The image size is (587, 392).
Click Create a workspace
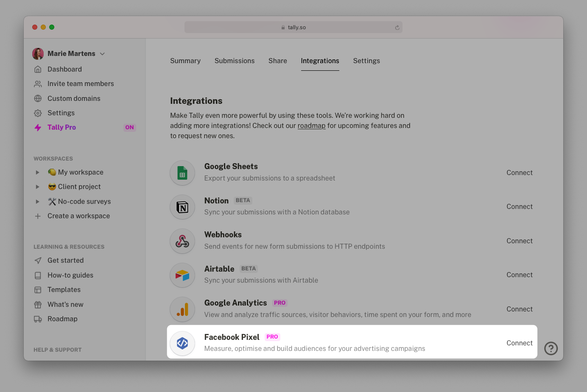(78, 216)
